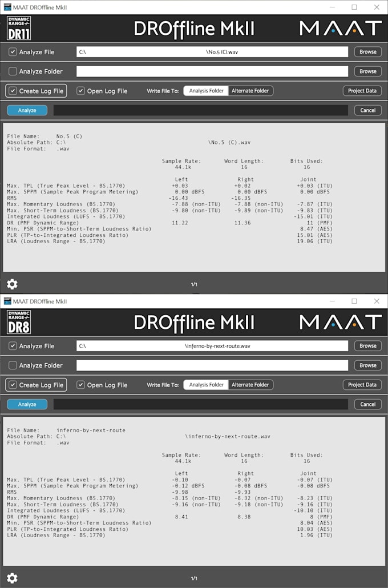
Task: Minimize the bottom DROffline MkII window
Action: [333, 301]
